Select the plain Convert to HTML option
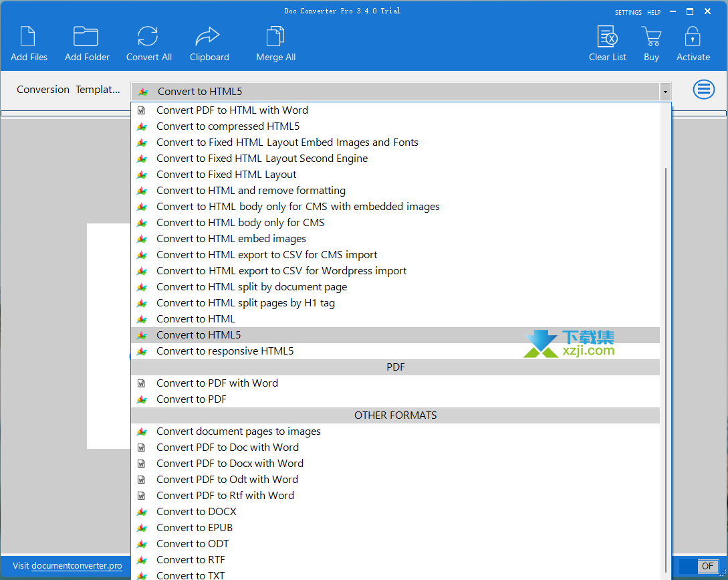This screenshot has height=580, width=728. pyautogui.click(x=395, y=319)
